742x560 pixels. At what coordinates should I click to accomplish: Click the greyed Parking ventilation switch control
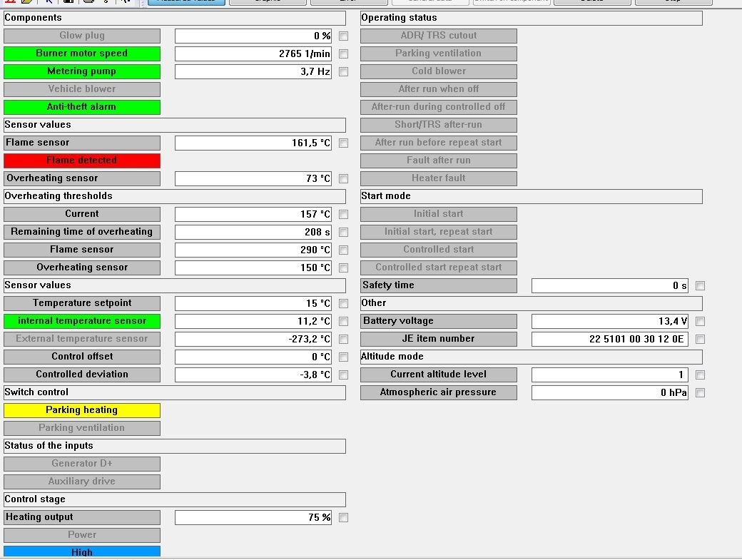point(82,428)
